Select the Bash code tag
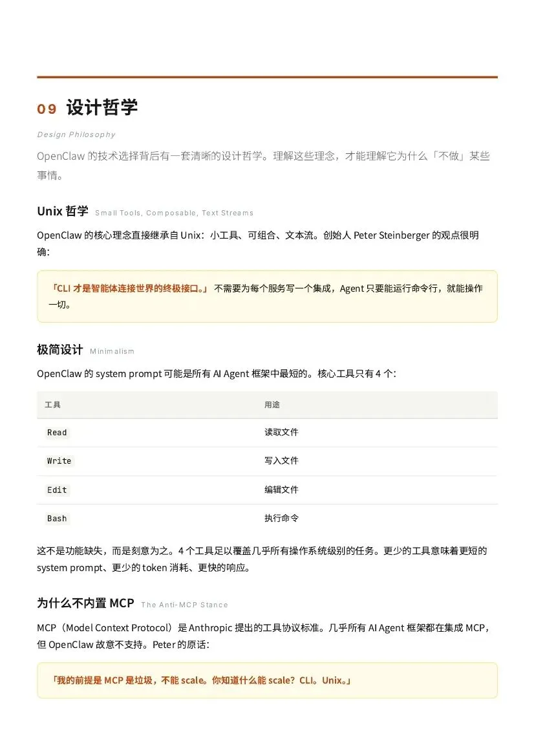This screenshot has width=534, height=756. (57, 518)
